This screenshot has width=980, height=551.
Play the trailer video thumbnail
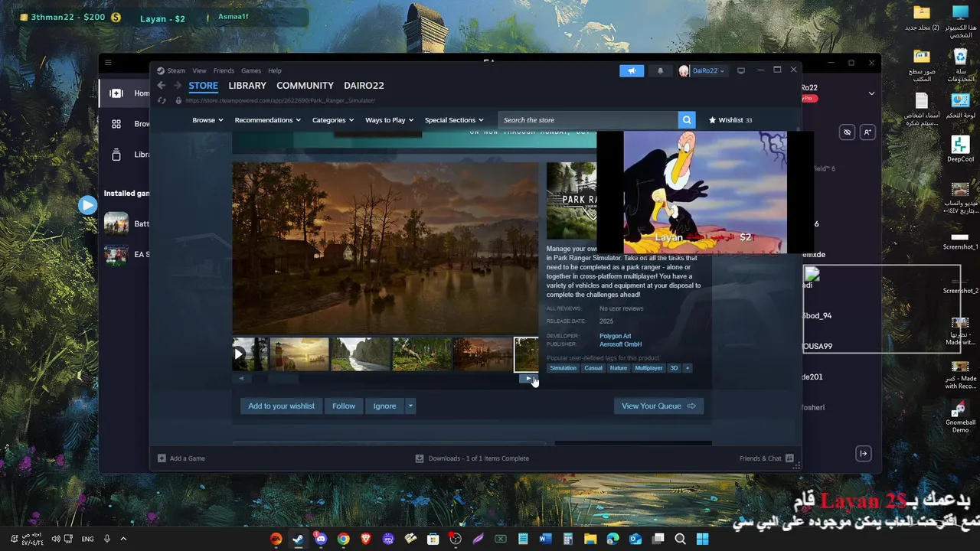[250, 354]
